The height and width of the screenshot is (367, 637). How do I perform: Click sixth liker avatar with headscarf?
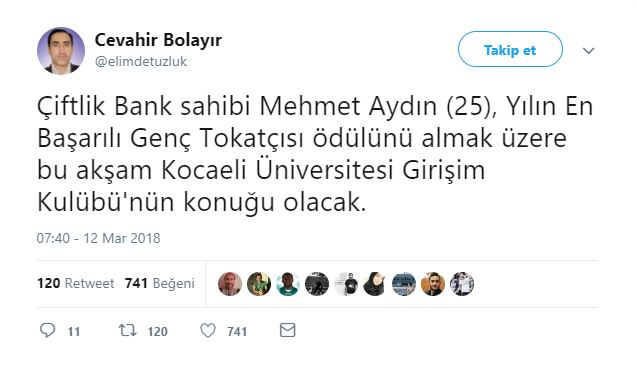375,284
